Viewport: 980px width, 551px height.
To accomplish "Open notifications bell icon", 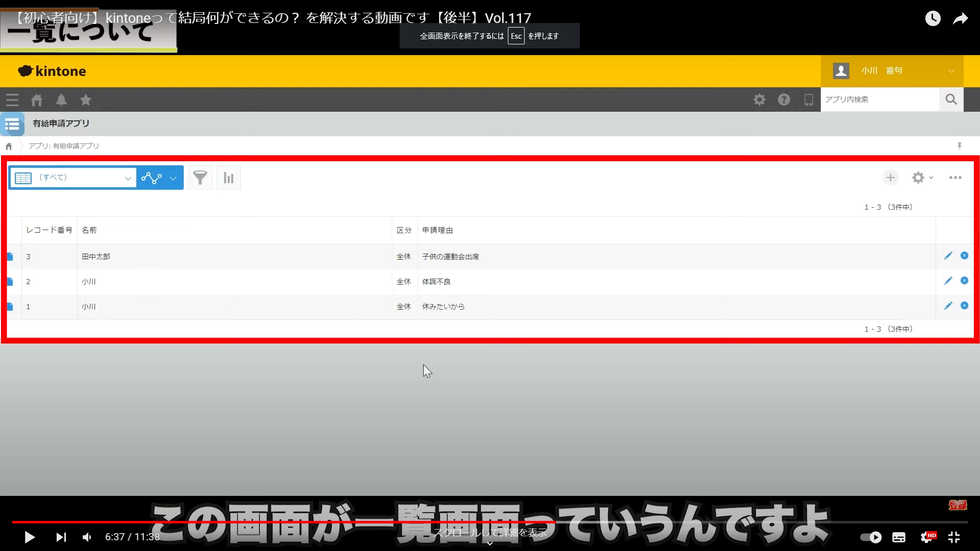I will [x=61, y=100].
